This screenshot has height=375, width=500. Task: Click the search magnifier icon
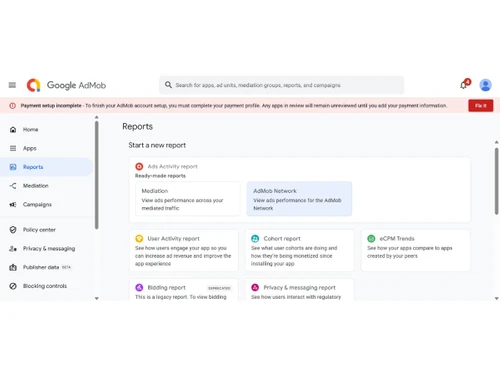pyautogui.click(x=168, y=85)
